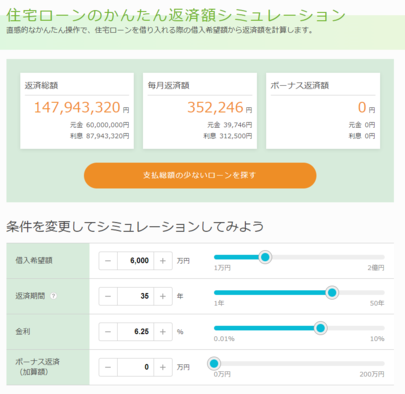
Task: Click plus icon for 借入希望額
Action: tap(163, 261)
